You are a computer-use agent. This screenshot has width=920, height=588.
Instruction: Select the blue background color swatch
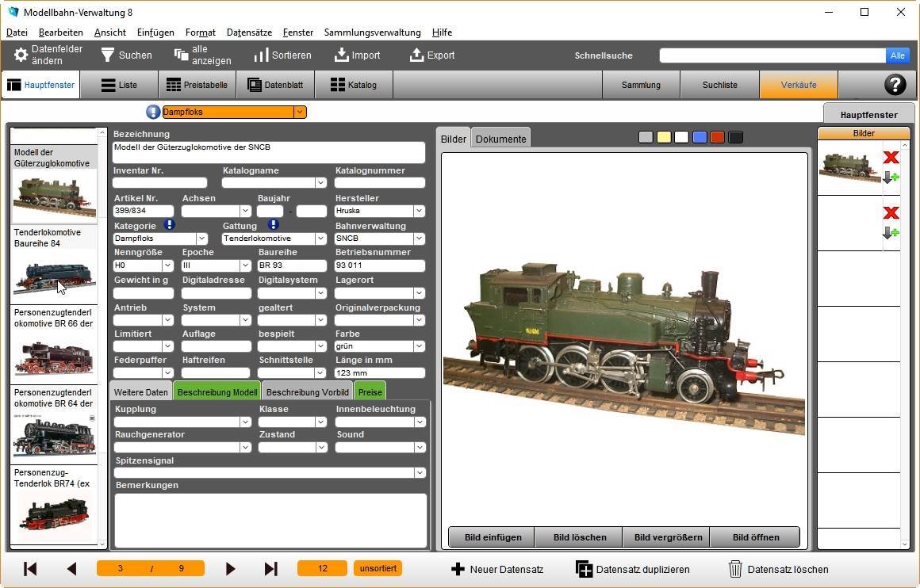point(700,138)
